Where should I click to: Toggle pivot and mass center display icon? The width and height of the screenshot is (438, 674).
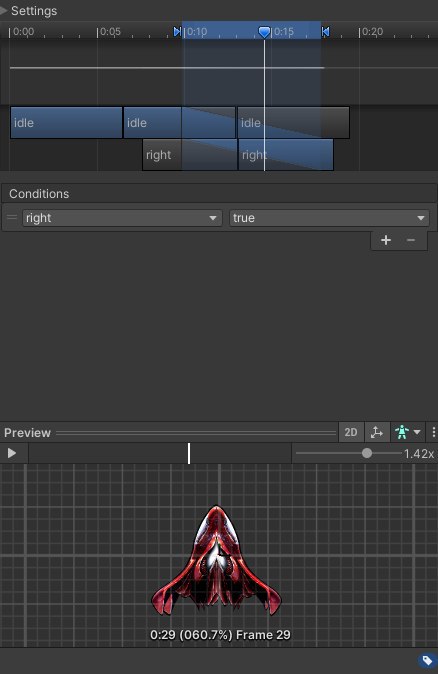[x=377, y=432]
